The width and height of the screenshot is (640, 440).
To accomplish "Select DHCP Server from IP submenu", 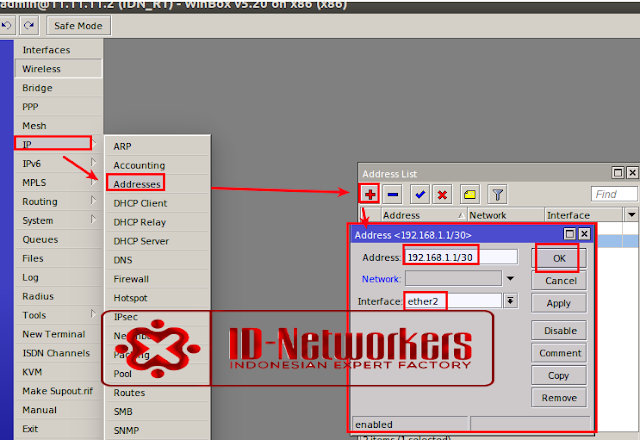I will pyautogui.click(x=158, y=241).
